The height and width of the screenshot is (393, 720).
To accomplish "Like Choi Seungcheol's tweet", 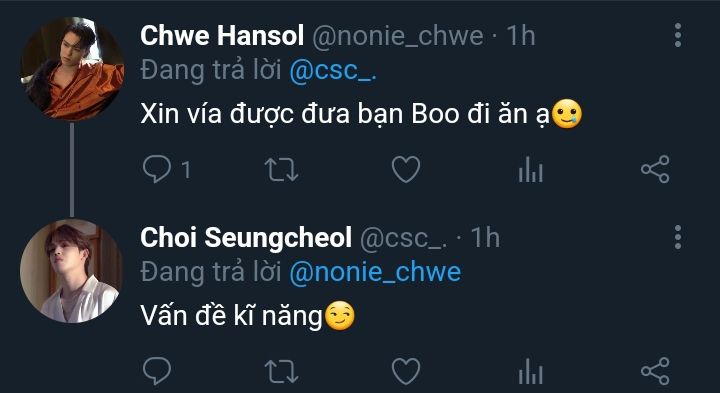I will point(406,371).
